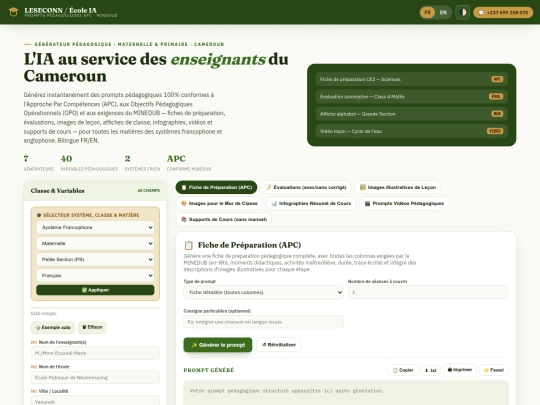The image size is (540, 405).
Task: Click the clipboard icon beside Fiche de Préparation heading
Action: click(x=189, y=245)
